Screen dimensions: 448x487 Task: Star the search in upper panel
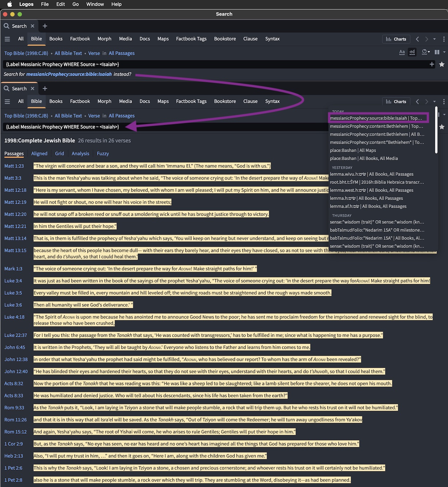[x=442, y=64]
